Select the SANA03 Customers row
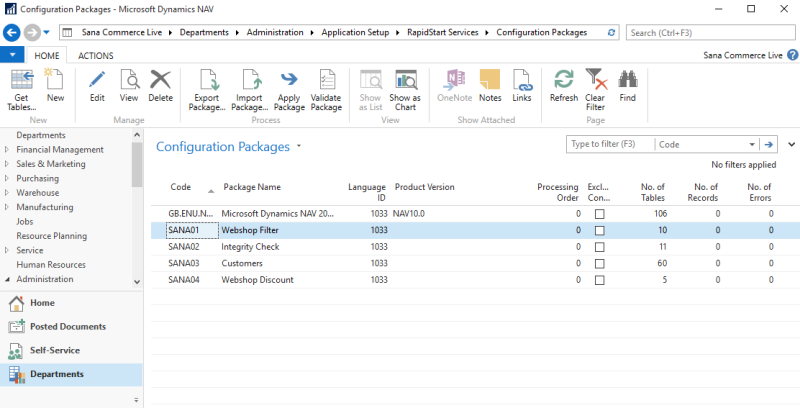Viewport: 800px width, 408px height. pos(476,264)
